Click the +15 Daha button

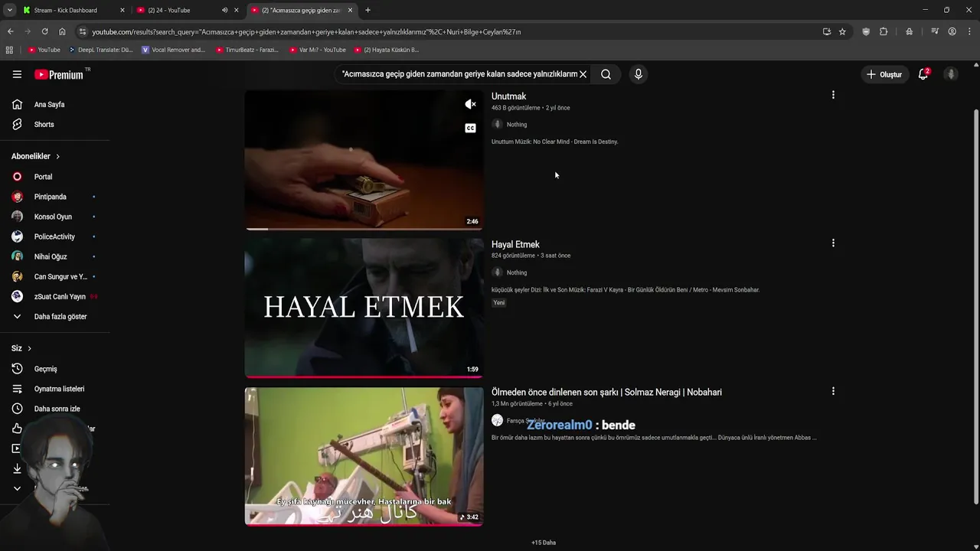pyautogui.click(x=544, y=543)
